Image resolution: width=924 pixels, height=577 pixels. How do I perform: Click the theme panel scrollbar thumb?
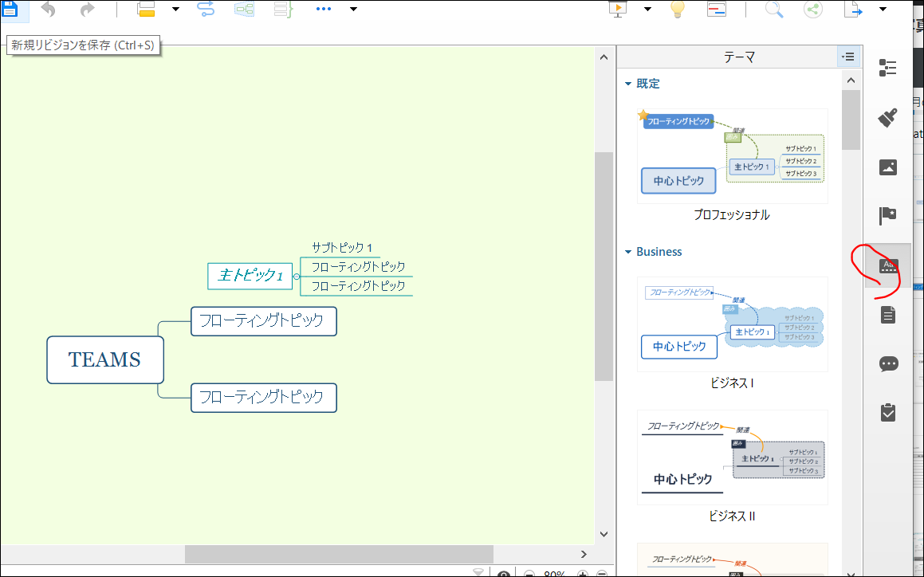851,120
